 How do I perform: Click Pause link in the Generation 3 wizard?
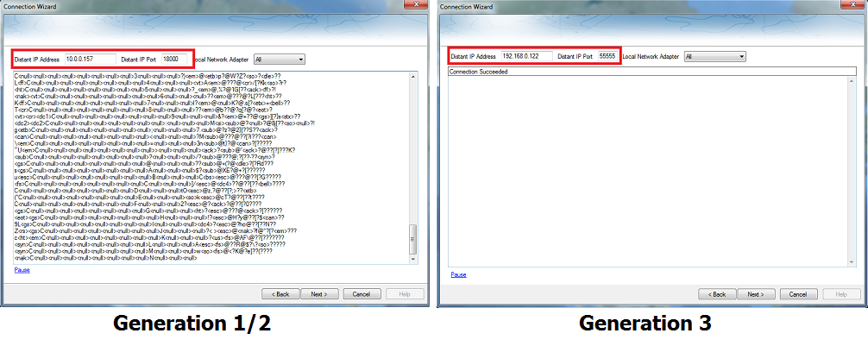(458, 274)
